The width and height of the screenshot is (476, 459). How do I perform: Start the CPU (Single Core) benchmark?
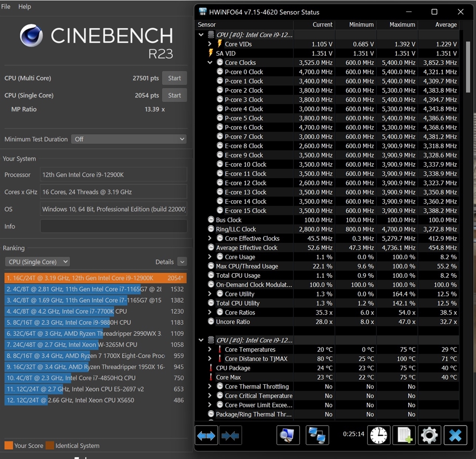tap(174, 95)
